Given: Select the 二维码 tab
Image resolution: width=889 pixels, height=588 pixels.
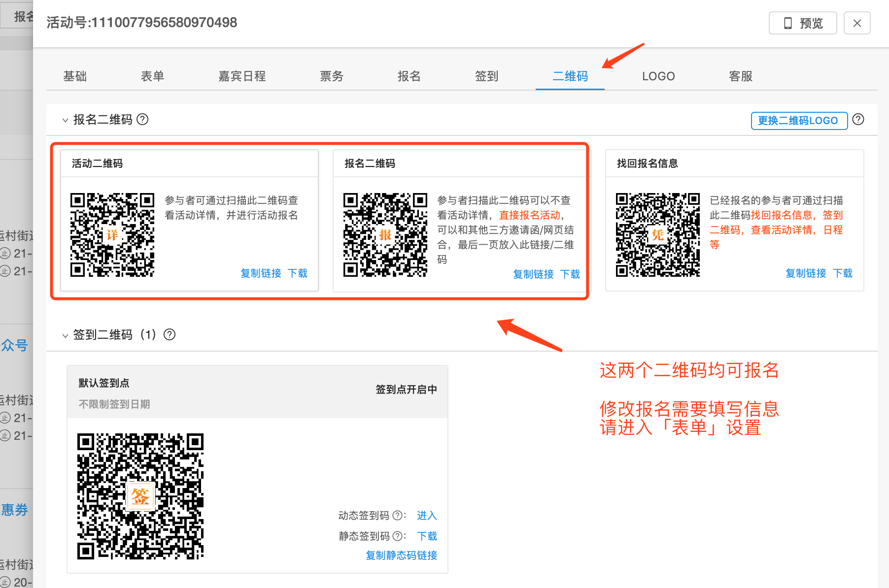Looking at the screenshot, I should click(x=570, y=76).
